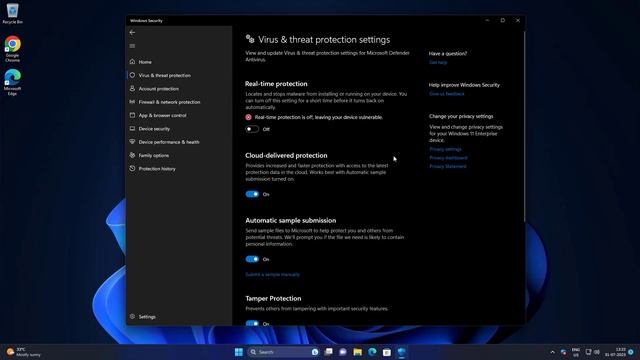640x360 pixels.
Task: Click the Device performance & health heart icon
Action: coord(132,142)
